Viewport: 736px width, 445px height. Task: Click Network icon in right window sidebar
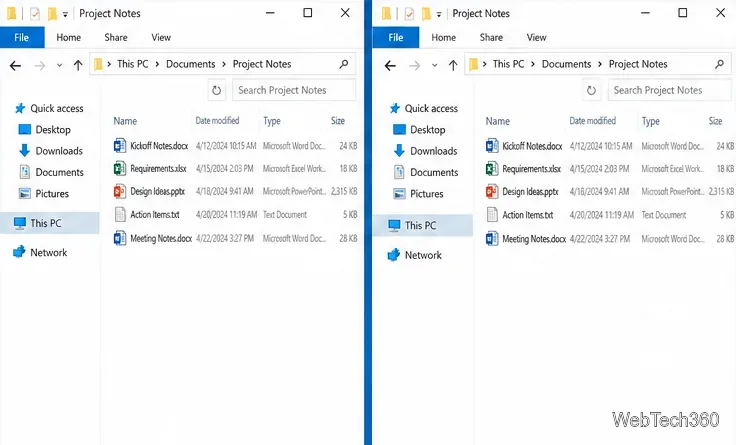coord(393,255)
